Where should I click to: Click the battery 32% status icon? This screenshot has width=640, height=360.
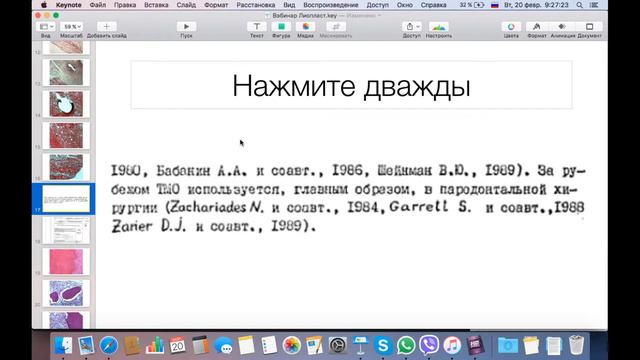[471, 5]
